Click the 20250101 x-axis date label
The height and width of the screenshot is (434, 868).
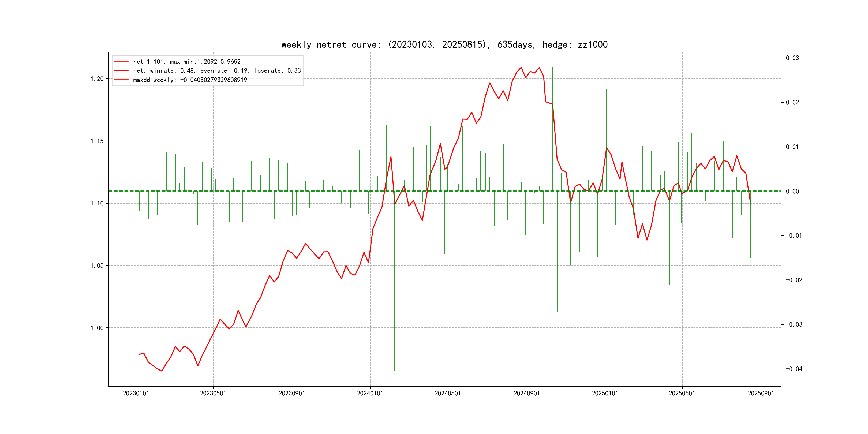605,393
